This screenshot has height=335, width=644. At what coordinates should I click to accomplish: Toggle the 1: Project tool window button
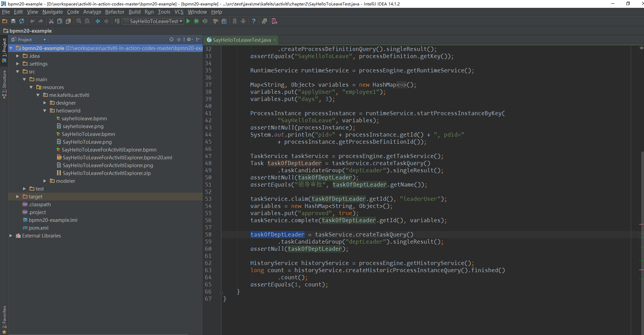click(4, 50)
